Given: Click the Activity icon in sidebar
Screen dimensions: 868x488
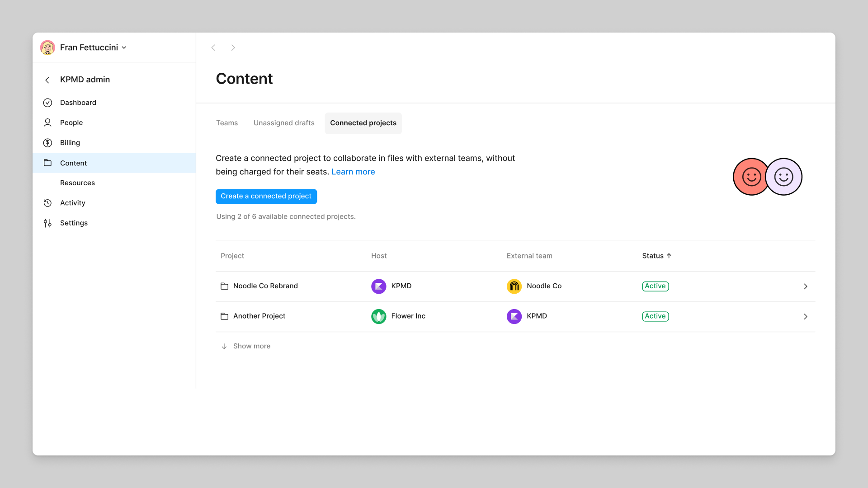Looking at the screenshot, I should tap(47, 202).
